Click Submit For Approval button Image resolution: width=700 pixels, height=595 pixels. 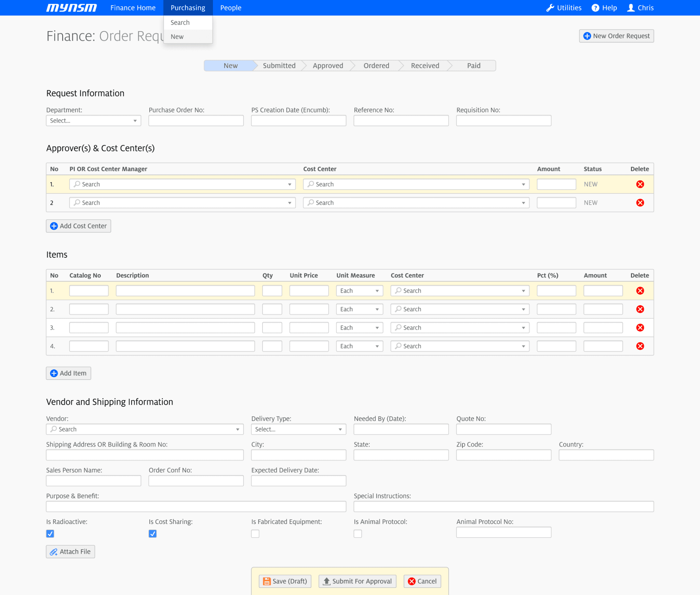pos(357,581)
